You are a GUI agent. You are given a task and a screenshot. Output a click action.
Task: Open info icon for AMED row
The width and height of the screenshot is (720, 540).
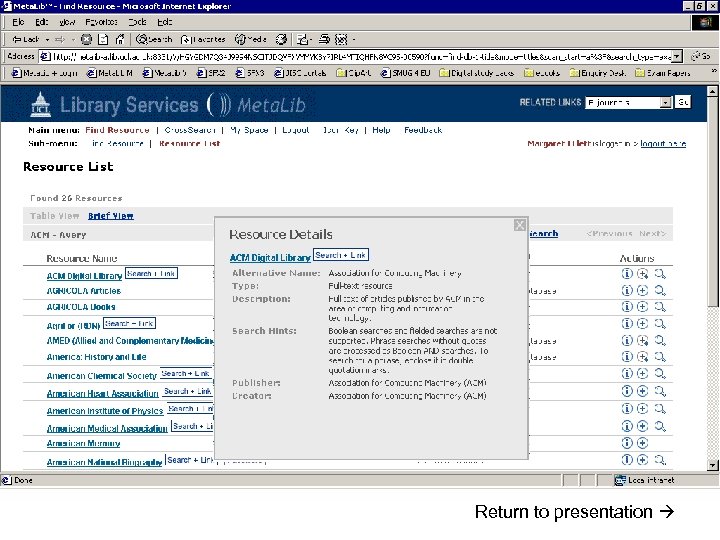[x=627, y=340]
